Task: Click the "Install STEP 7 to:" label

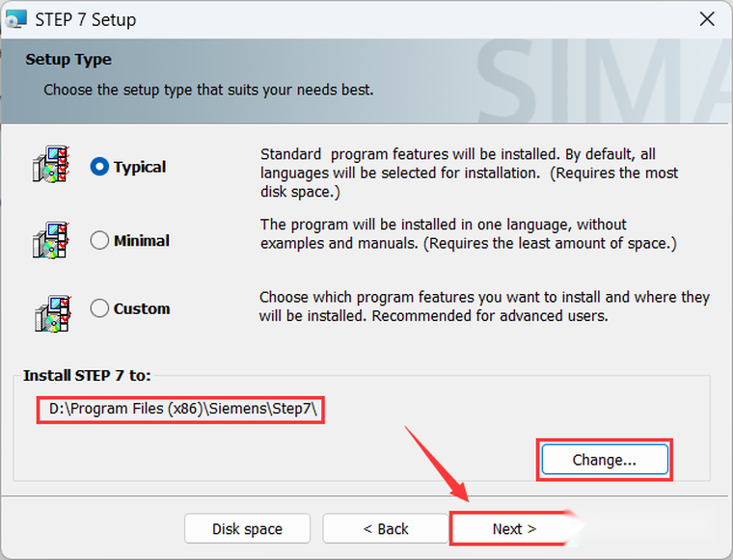Action: pos(87,375)
